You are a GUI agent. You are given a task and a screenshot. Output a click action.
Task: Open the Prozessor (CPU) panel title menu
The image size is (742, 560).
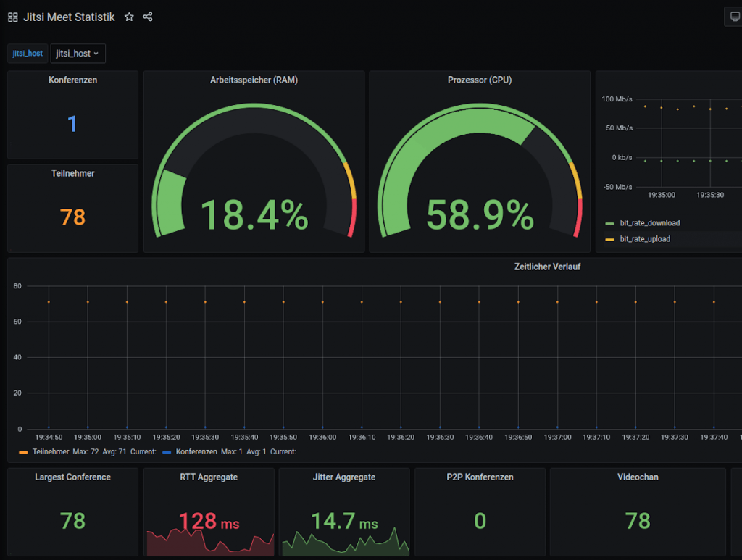coord(479,80)
